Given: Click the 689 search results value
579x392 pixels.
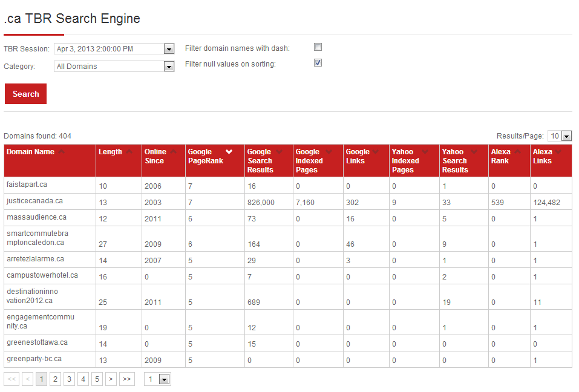Looking at the screenshot, I should coord(254,302).
